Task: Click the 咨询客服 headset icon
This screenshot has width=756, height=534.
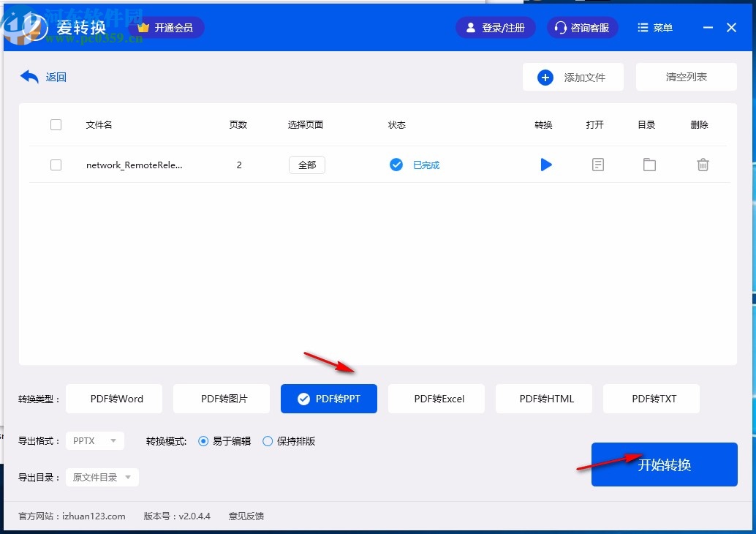Action: click(x=561, y=27)
